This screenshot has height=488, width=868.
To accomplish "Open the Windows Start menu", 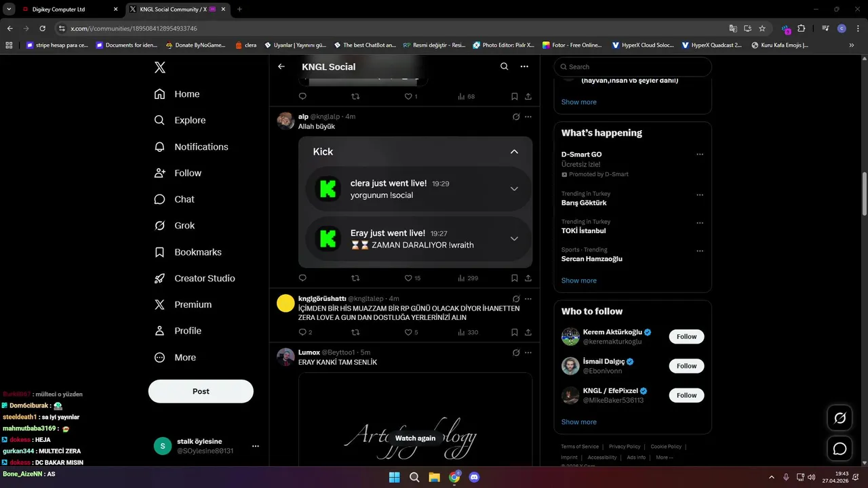I will pyautogui.click(x=394, y=477).
